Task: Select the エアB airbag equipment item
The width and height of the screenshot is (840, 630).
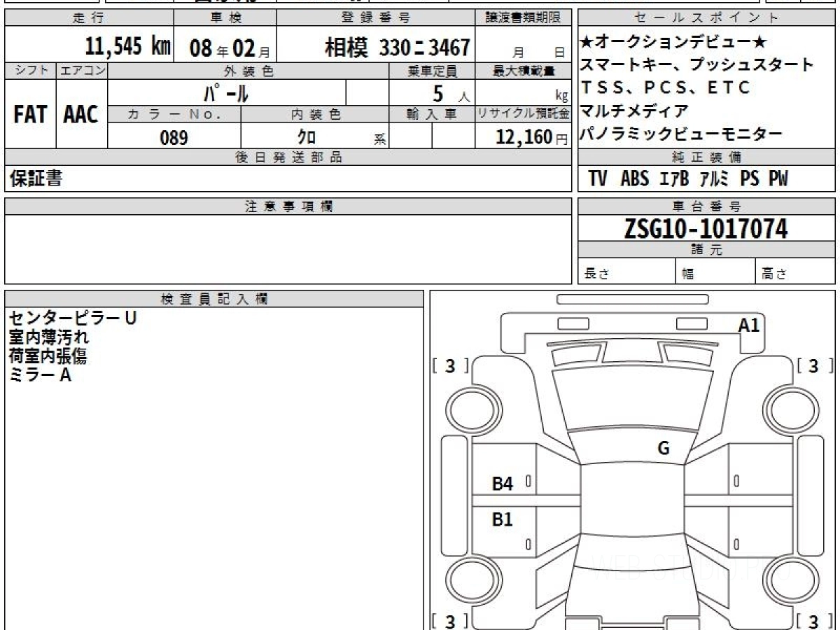Action: point(675,179)
